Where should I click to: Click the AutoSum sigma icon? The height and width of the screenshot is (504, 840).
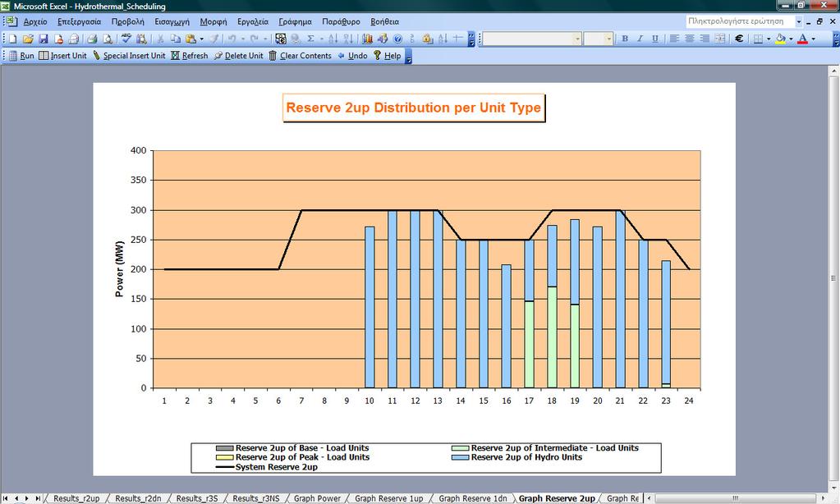point(310,39)
